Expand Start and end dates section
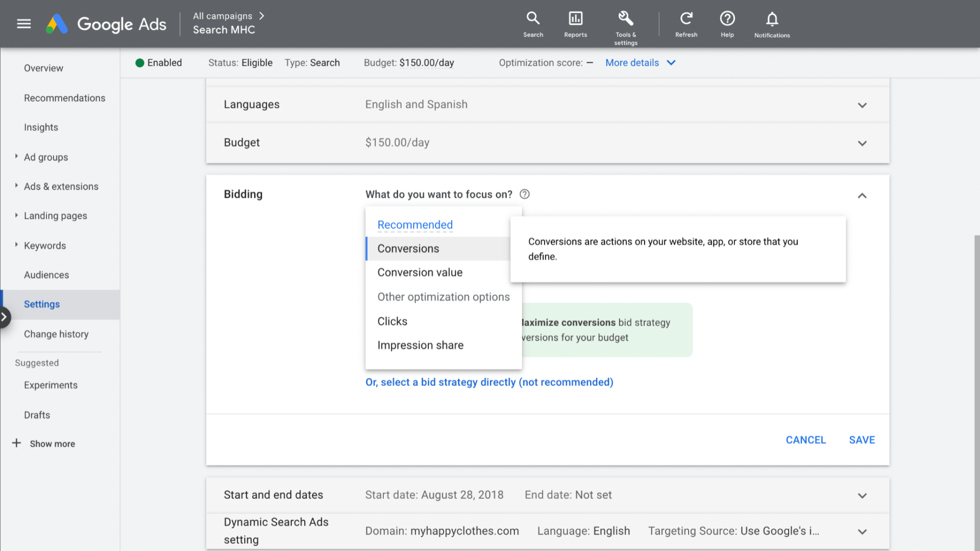Image resolution: width=980 pixels, height=551 pixels. click(x=862, y=495)
